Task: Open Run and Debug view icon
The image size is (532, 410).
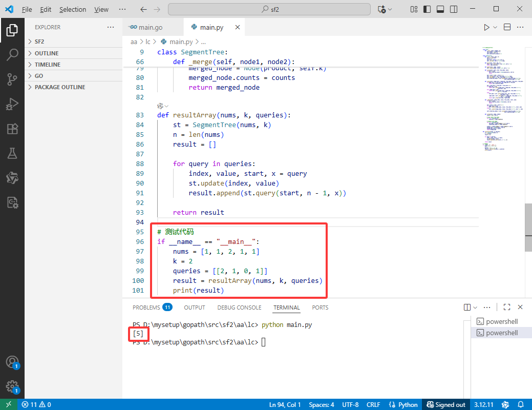Action: pos(12,104)
